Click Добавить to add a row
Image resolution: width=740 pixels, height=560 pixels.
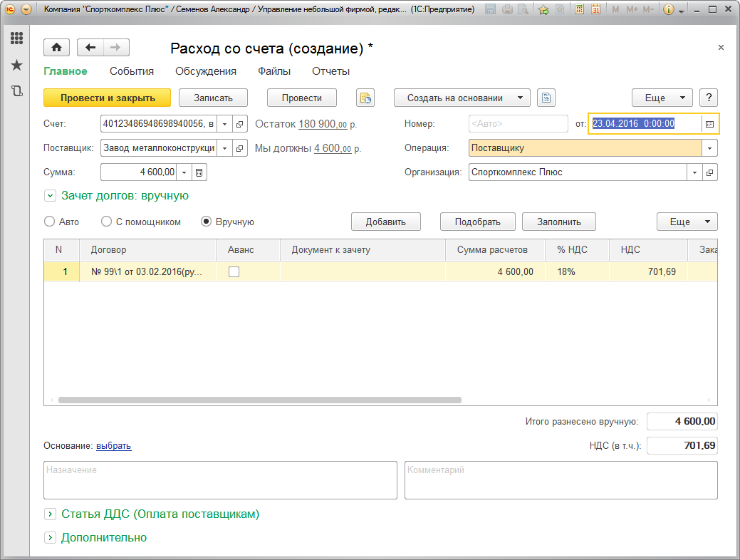[x=385, y=222]
